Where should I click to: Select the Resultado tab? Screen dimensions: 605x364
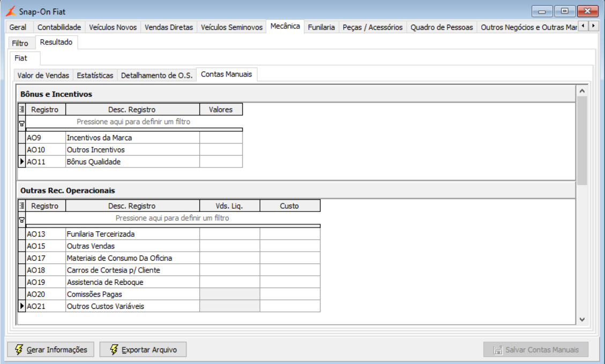click(x=56, y=42)
